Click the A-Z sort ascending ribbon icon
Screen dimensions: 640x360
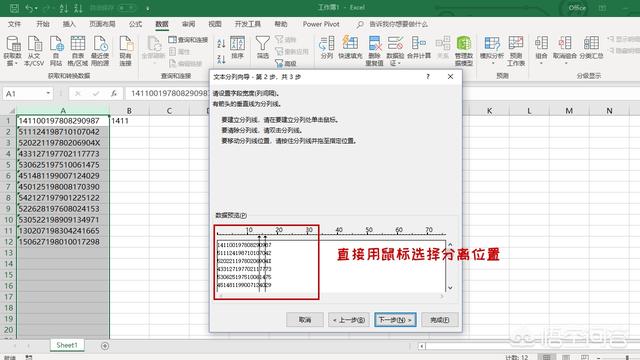(221, 43)
